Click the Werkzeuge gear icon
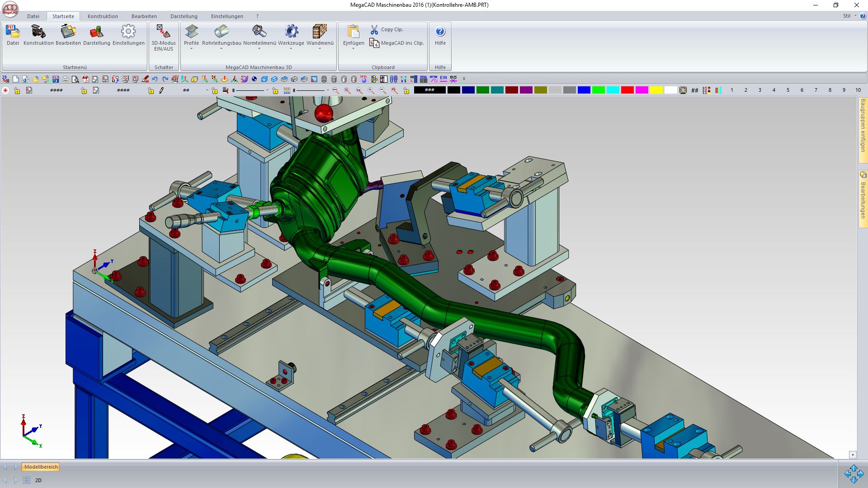The width and height of the screenshot is (868, 488). click(291, 32)
